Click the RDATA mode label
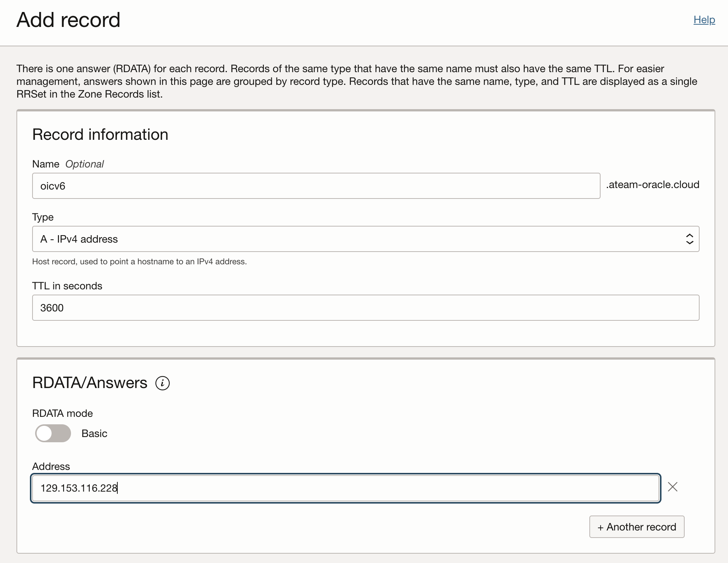This screenshot has height=563, width=728. pyautogui.click(x=62, y=413)
